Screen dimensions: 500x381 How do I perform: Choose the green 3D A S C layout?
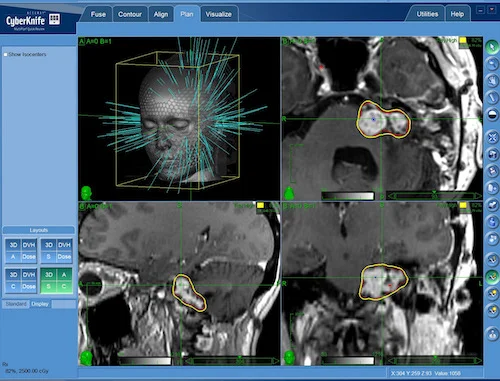tap(56, 280)
